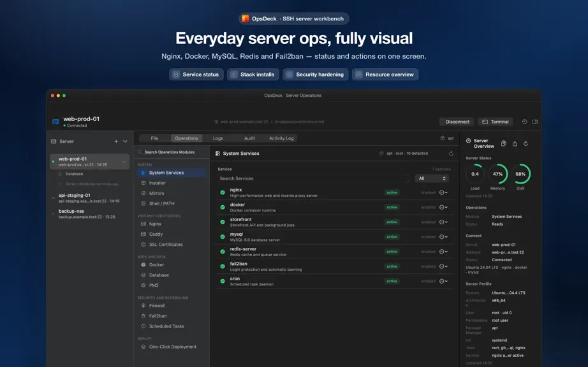Open the Caddy module
Image resolution: width=588 pixels, height=367 pixels.
click(x=172, y=234)
